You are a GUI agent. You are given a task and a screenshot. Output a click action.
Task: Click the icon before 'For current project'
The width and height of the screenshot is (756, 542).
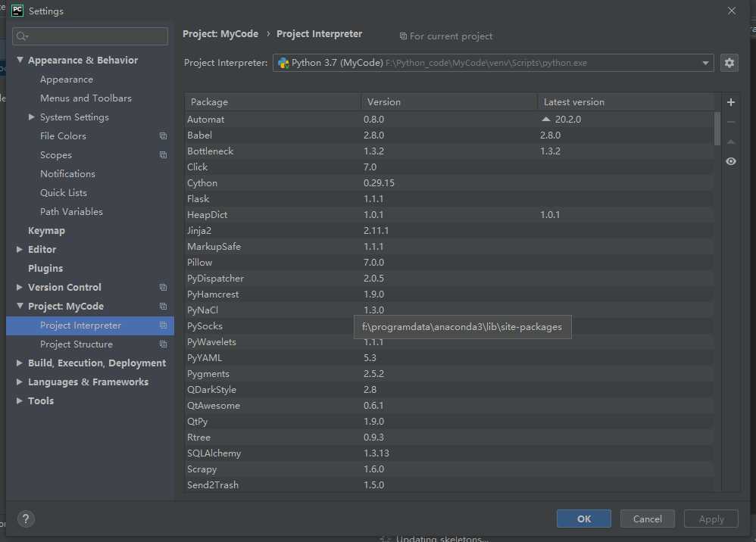click(x=403, y=36)
